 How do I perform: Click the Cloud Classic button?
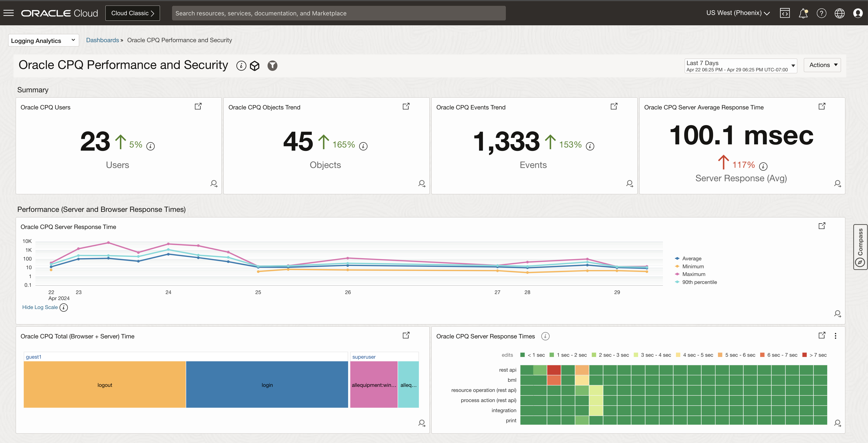click(132, 13)
